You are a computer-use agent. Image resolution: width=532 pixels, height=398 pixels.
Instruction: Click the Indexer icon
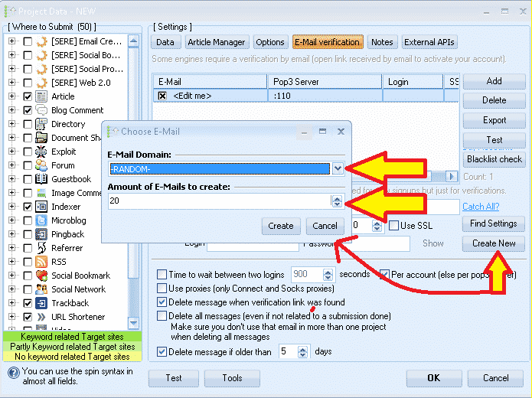coord(41,207)
